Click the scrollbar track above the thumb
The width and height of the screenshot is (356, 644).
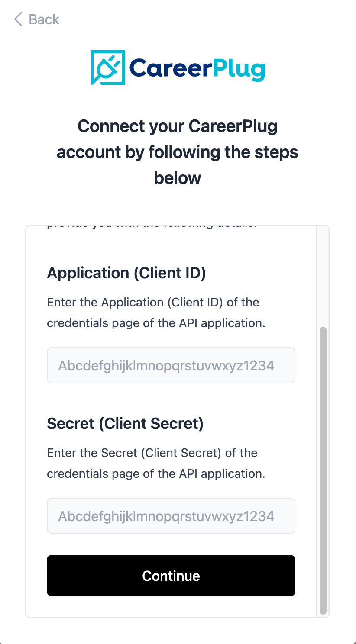point(323,277)
